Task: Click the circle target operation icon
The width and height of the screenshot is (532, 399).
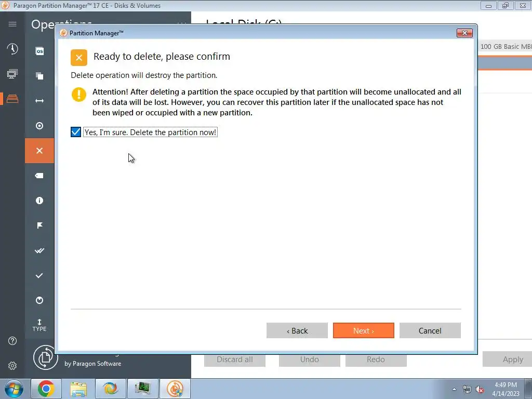Action: 39,126
